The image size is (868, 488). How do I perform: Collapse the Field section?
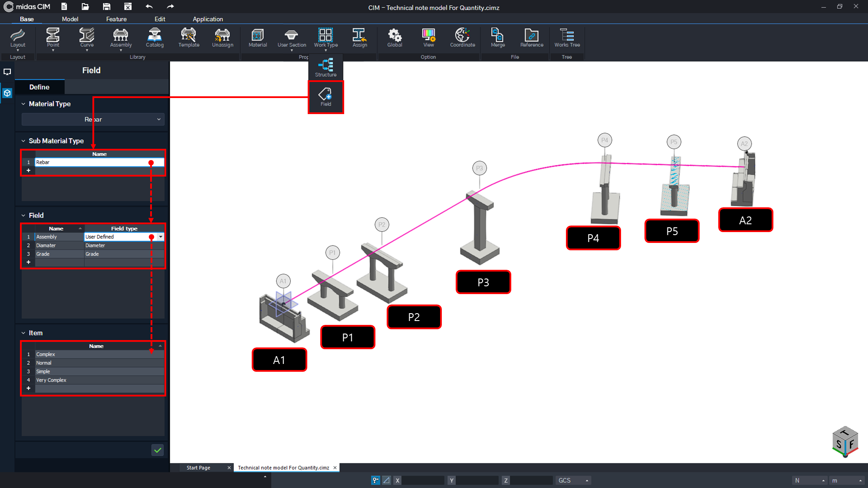point(23,216)
